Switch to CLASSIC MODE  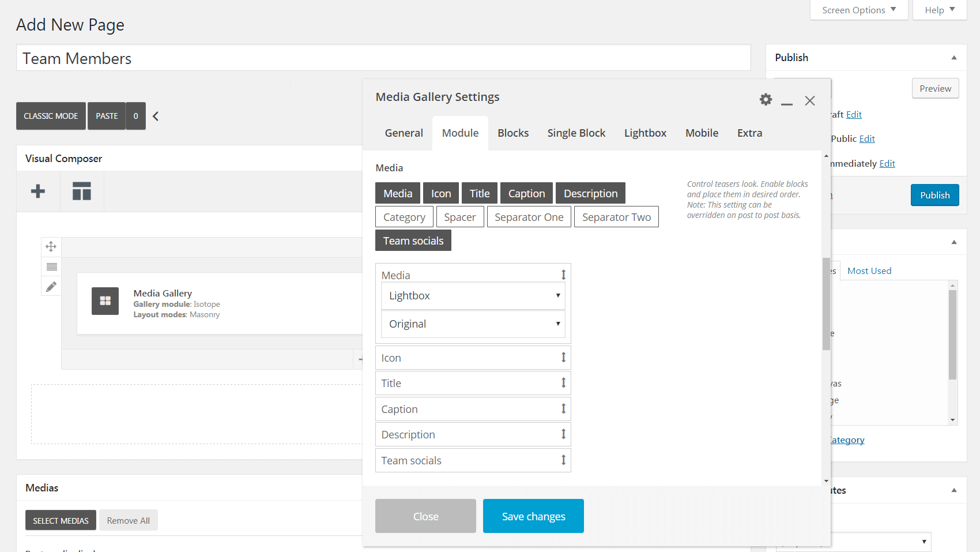(51, 116)
